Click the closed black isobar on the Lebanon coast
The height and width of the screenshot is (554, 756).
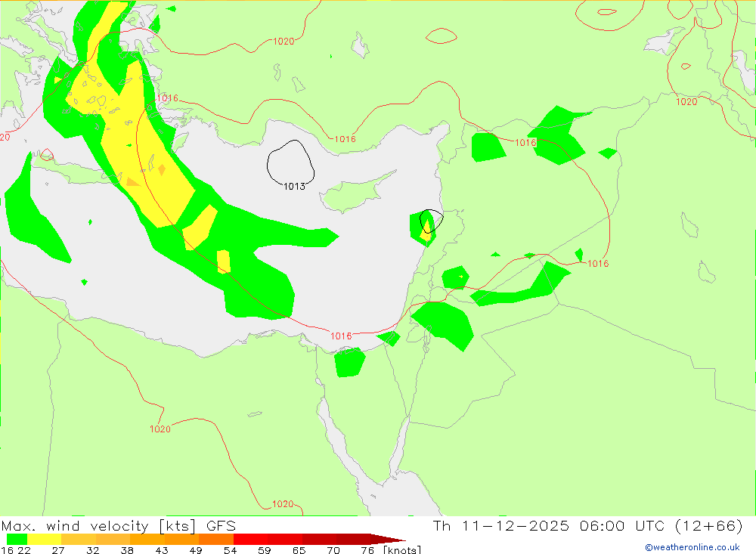coord(431,221)
